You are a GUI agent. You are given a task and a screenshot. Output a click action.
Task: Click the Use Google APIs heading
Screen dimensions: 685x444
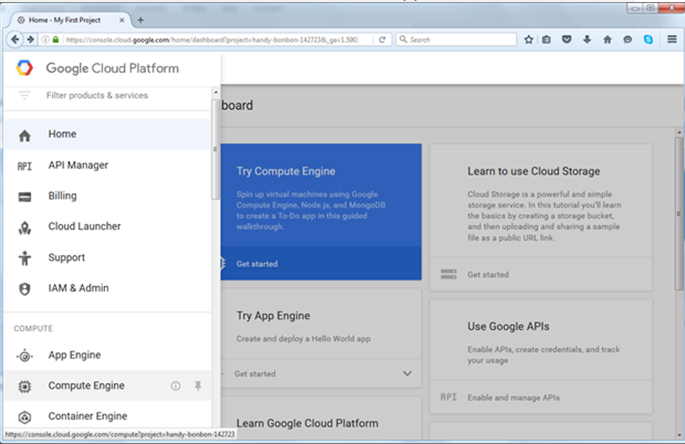pyautogui.click(x=508, y=326)
